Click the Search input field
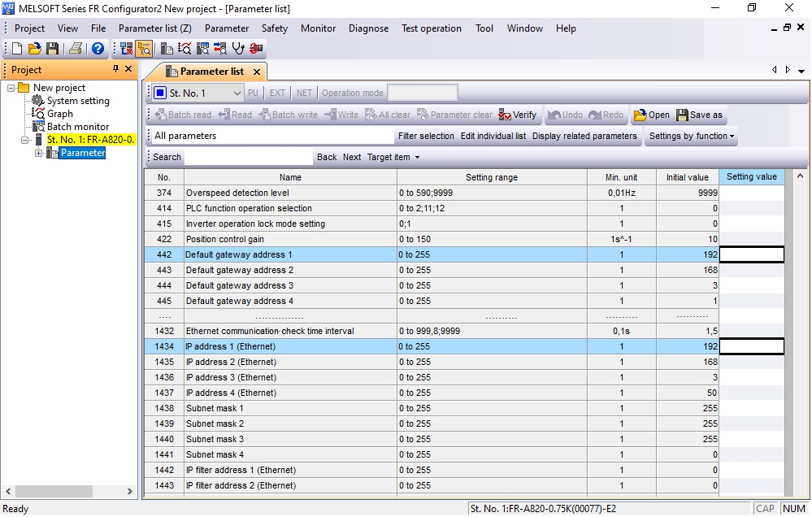The width and height of the screenshot is (812, 517). 248,157
